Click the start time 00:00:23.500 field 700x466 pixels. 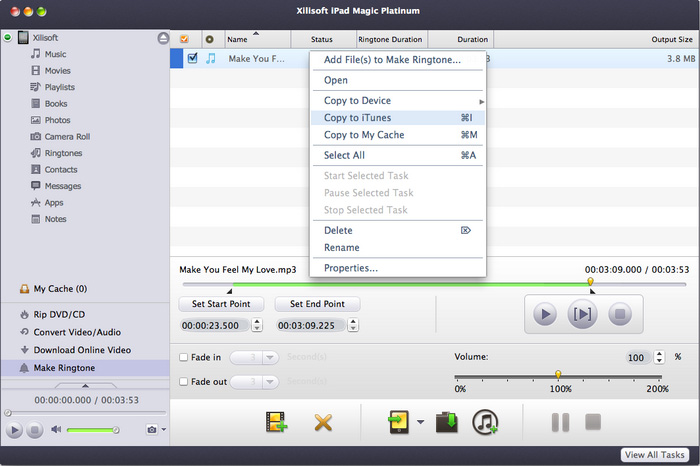click(213, 325)
